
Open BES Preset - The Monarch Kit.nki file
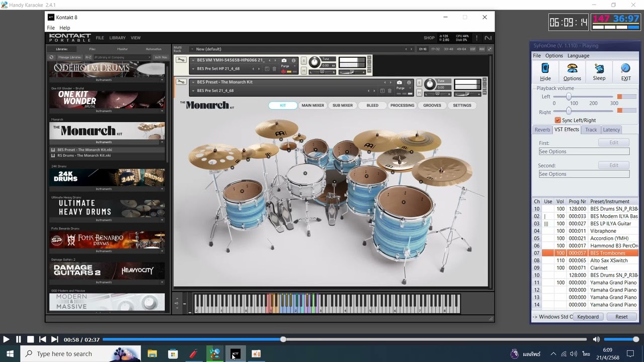pos(85,150)
